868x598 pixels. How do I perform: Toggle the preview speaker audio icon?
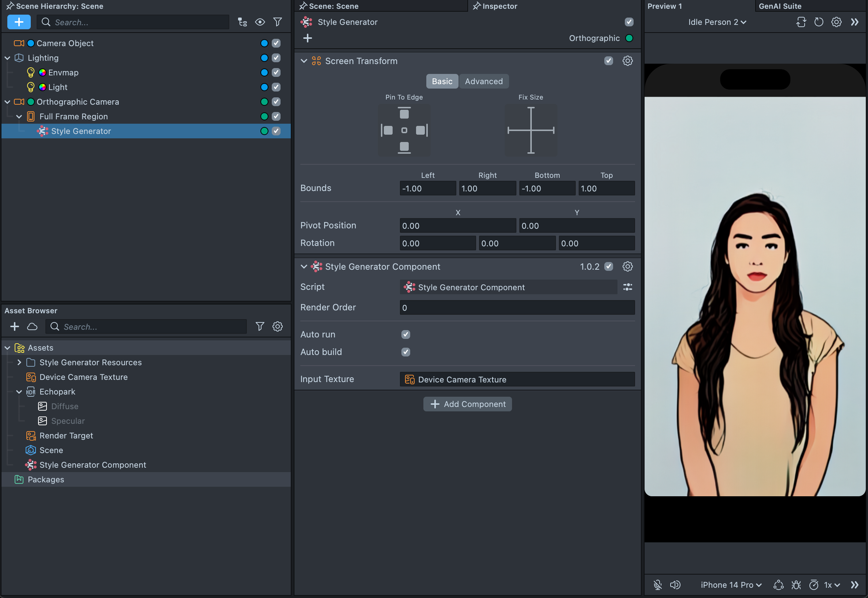click(675, 585)
